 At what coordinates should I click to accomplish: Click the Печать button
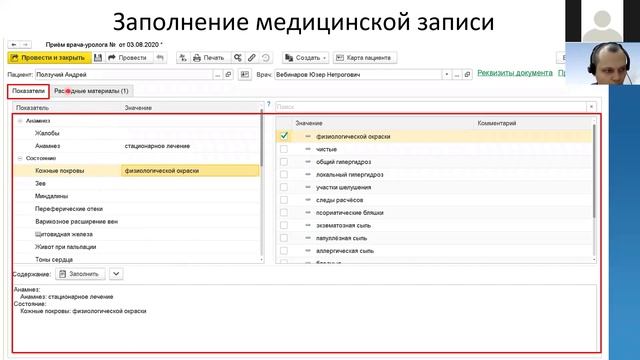pos(210,58)
